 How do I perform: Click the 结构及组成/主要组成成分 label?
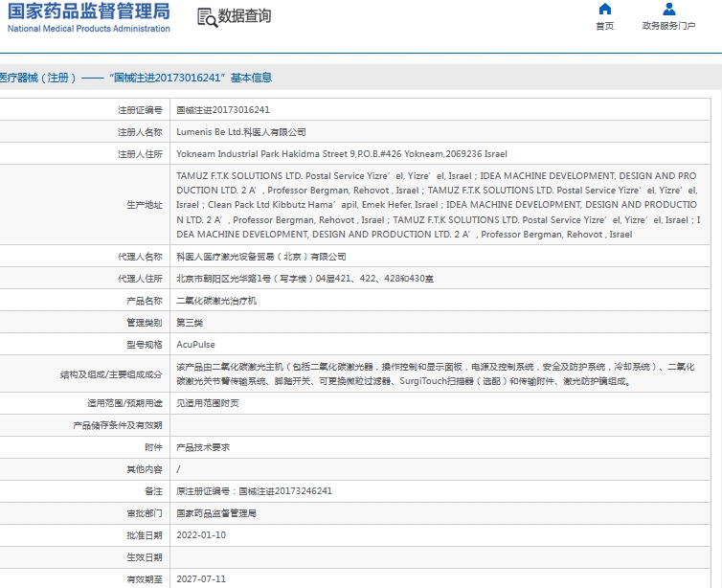(111, 374)
